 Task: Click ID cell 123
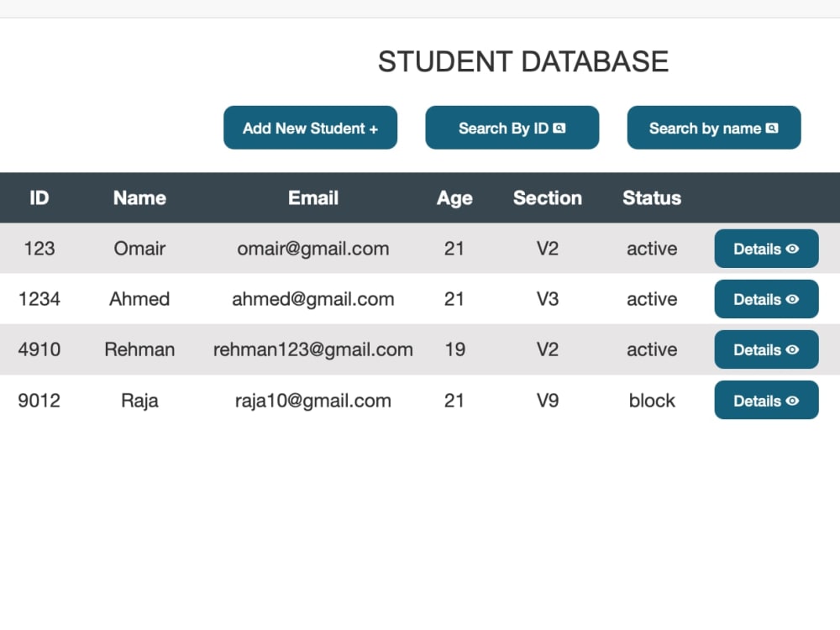click(39, 249)
